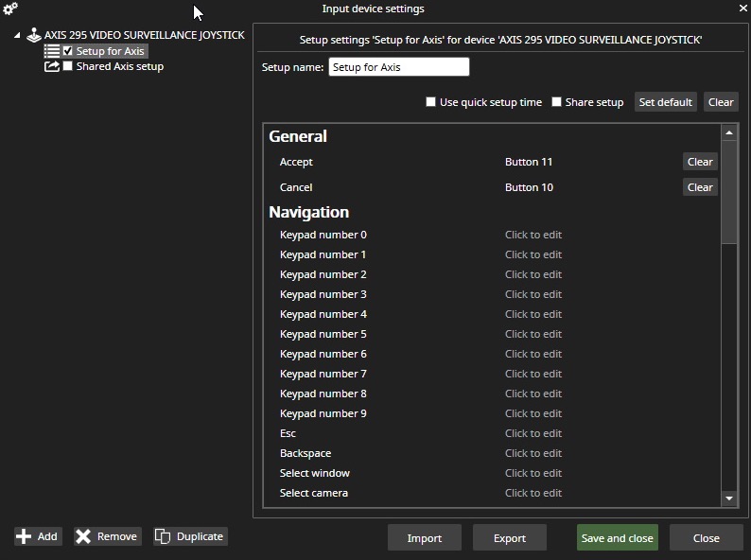Click the list icon beside Setup for Axis
751x560 pixels.
coord(52,51)
